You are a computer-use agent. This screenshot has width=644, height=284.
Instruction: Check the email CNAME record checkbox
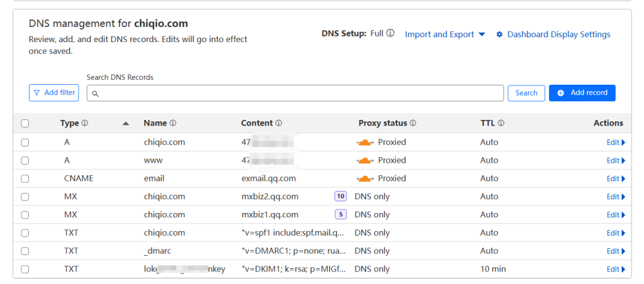25,178
